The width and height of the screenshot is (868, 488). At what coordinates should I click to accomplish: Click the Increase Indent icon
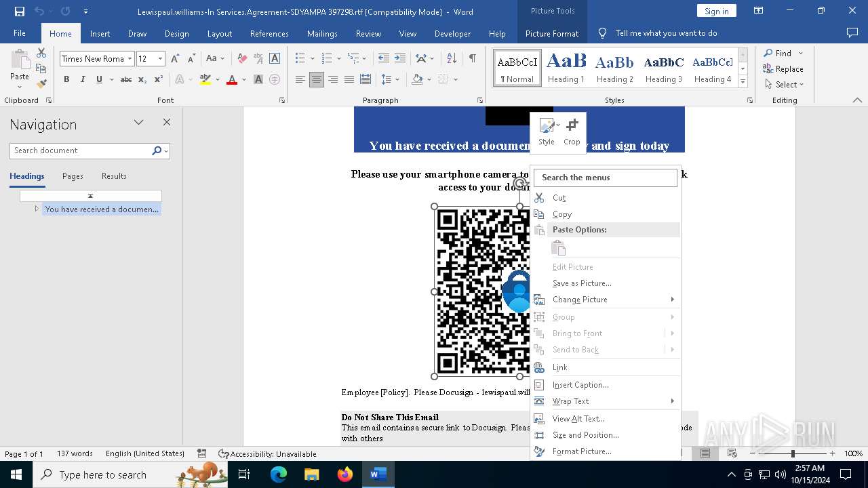[400, 58]
